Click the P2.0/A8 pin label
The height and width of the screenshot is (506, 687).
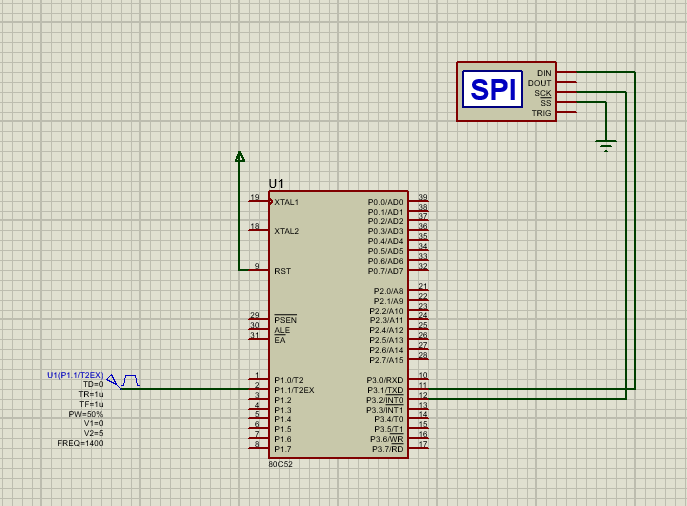(x=389, y=291)
